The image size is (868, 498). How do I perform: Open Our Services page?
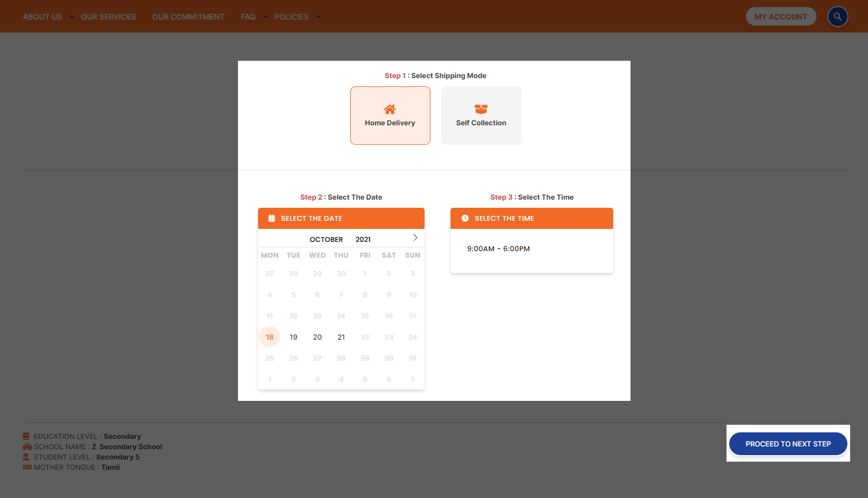[108, 17]
